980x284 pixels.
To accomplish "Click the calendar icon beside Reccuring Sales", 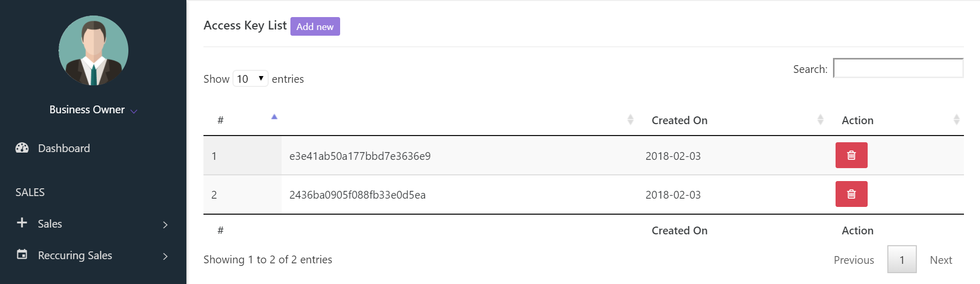I will pyautogui.click(x=22, y=255).
